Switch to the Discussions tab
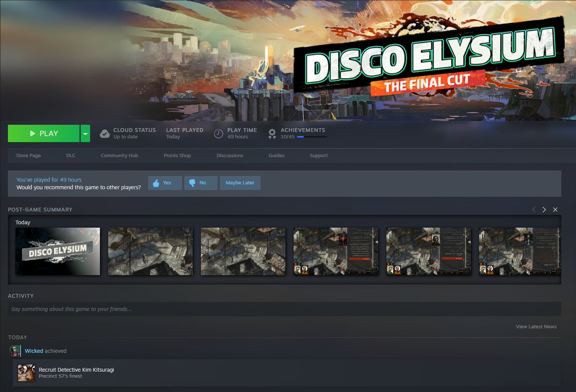 pos(230,155)
